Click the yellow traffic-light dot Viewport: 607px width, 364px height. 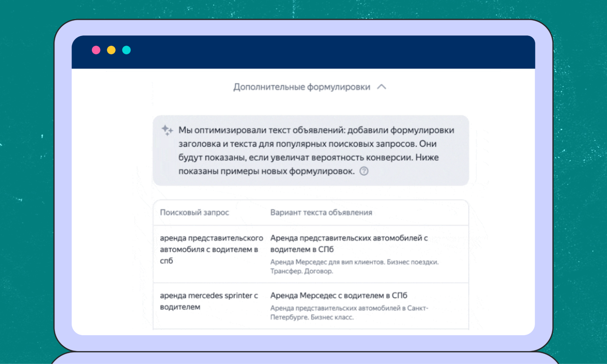click(x=111, y=50)
